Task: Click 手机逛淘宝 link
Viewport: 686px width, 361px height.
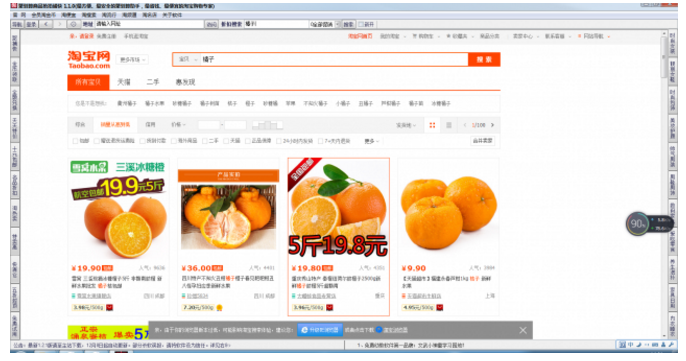Action: [136, 36]
